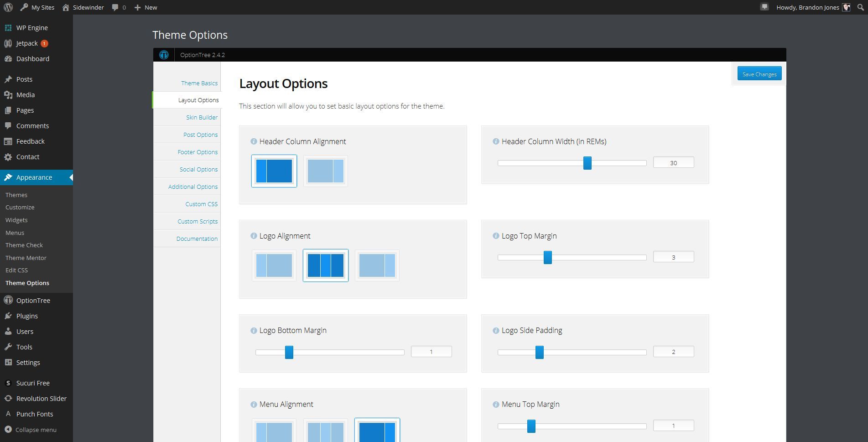Select right-aligned logo layout option
868x442 pixels.
(377, 265)
